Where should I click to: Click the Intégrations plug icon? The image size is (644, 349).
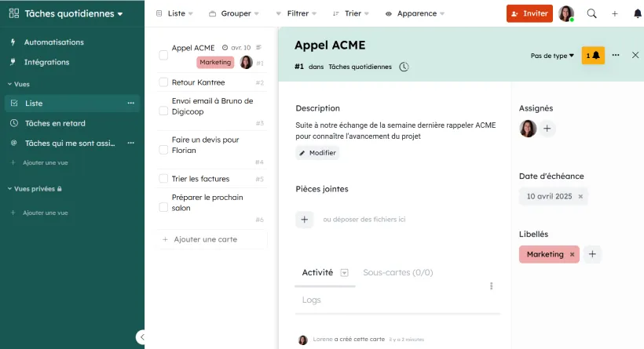[x=13, y=62]
